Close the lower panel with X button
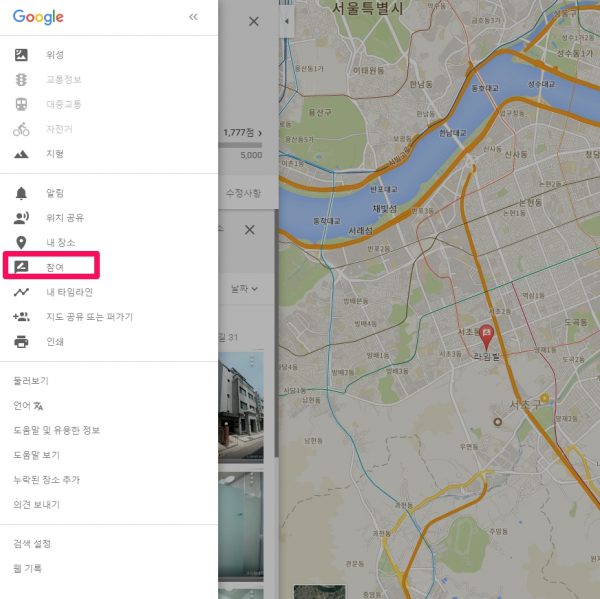600x599 pixels. (x=249, y=230)
